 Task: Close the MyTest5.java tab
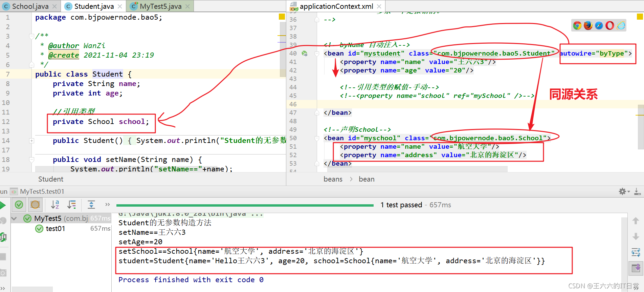tap(188, 6)
